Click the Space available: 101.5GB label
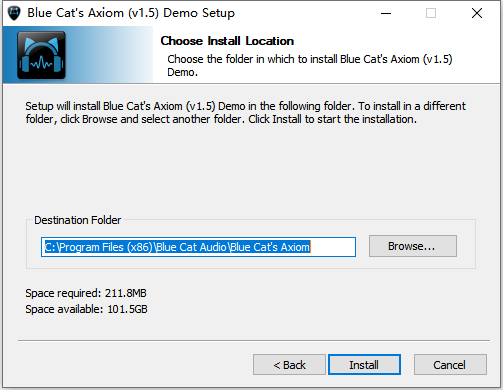This screenshot has width=503, height=390. pos(86,309)
